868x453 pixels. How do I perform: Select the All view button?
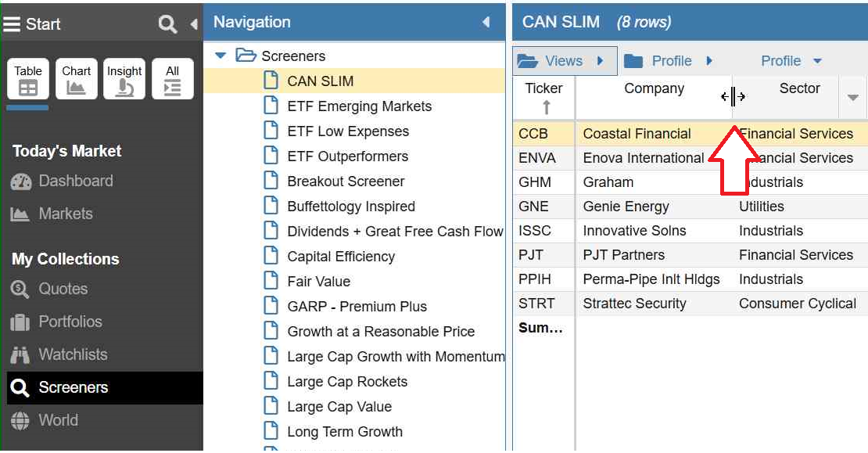173,79
